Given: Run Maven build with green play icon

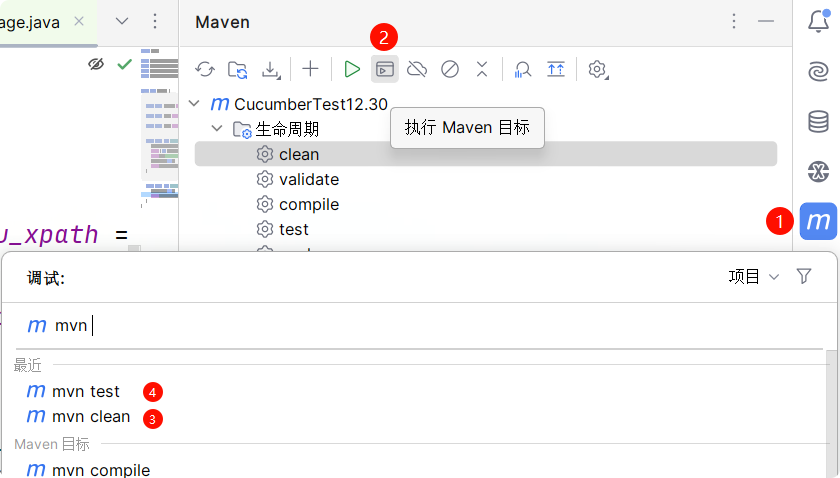Looking at the screenshot, I should [x=351, y=69].
